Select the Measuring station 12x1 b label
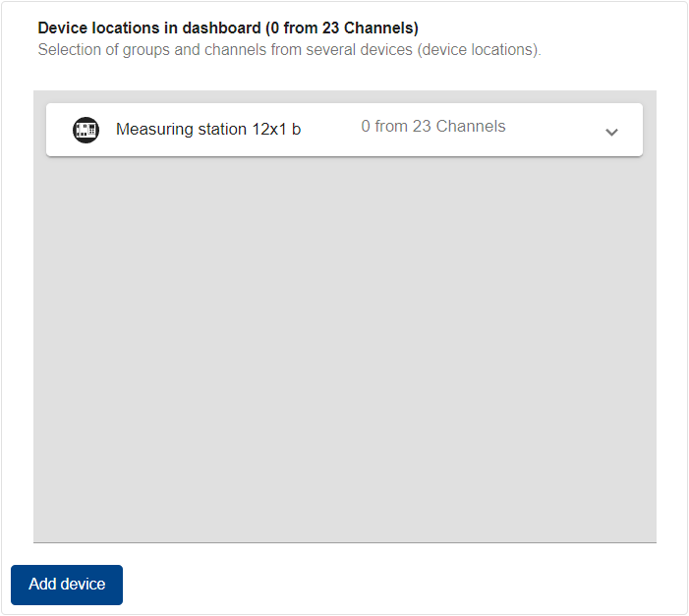The width and height of the screenshot is (689, 616). tap(207, 129)
